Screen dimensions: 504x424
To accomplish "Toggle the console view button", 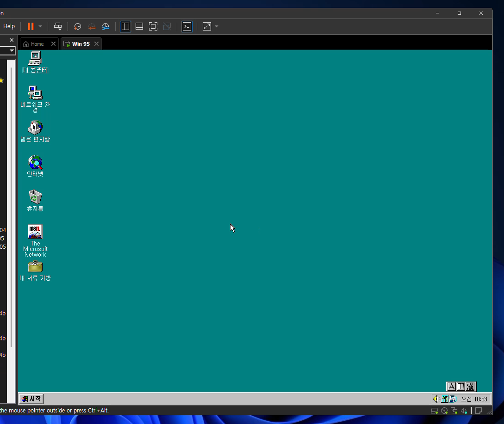I will point(187,26).
